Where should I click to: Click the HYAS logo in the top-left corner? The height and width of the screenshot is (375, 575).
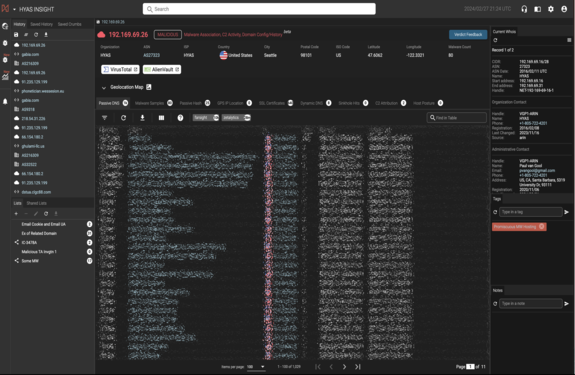tap(5, 8)
